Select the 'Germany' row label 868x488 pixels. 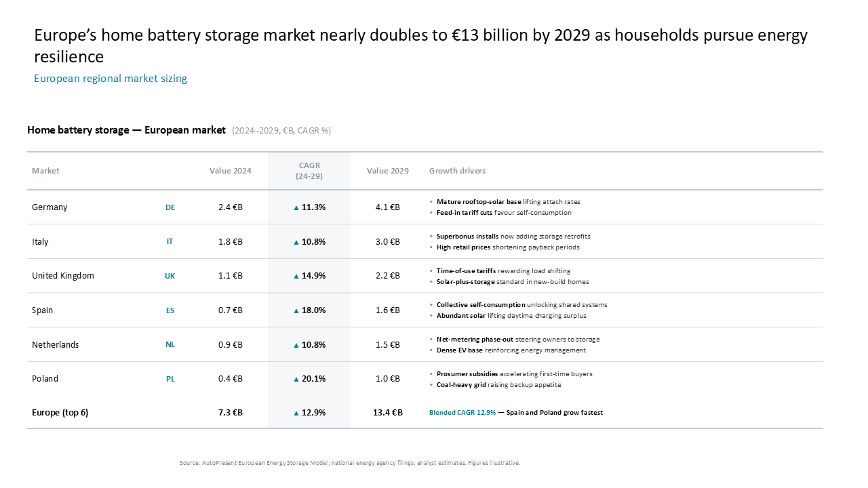(x=50, y=207)
